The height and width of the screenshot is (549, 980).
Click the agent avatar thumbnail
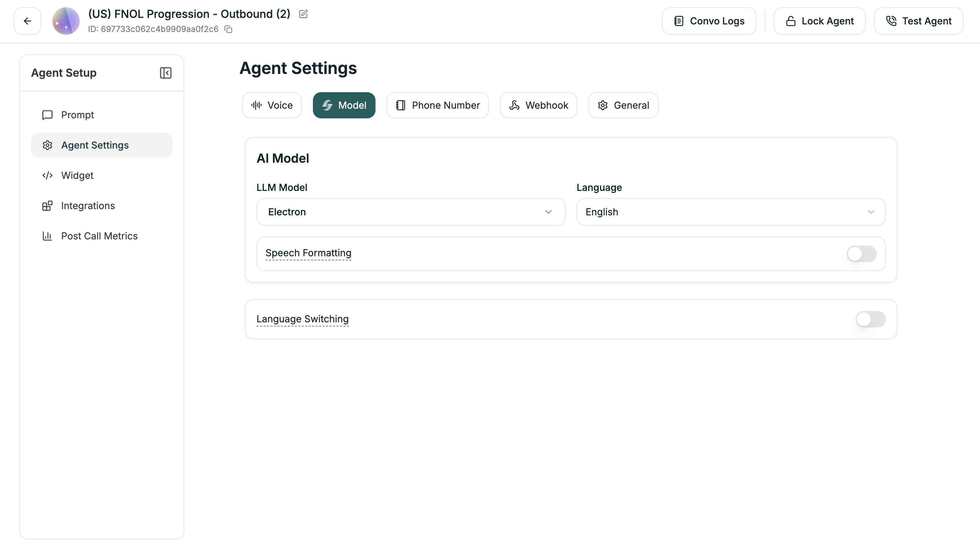point(66,21)
